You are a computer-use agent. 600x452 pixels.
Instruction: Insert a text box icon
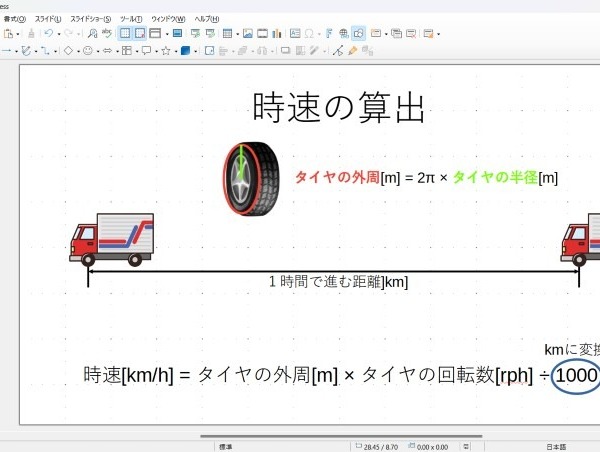295,34
